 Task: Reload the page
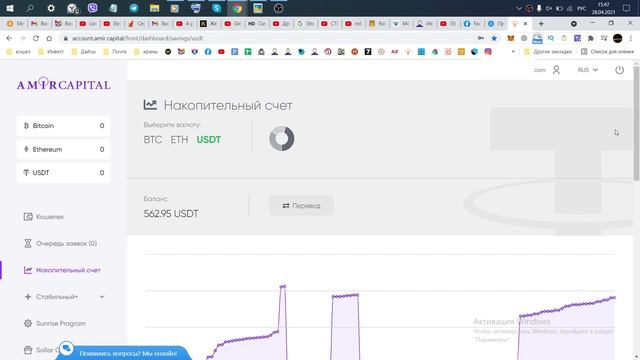coord(36,38)
